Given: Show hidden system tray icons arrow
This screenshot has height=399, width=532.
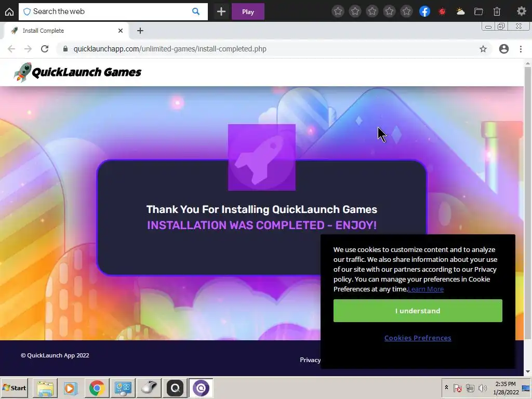Looking at the screenshot, I should pyautogui.click(x=446, y=388).
